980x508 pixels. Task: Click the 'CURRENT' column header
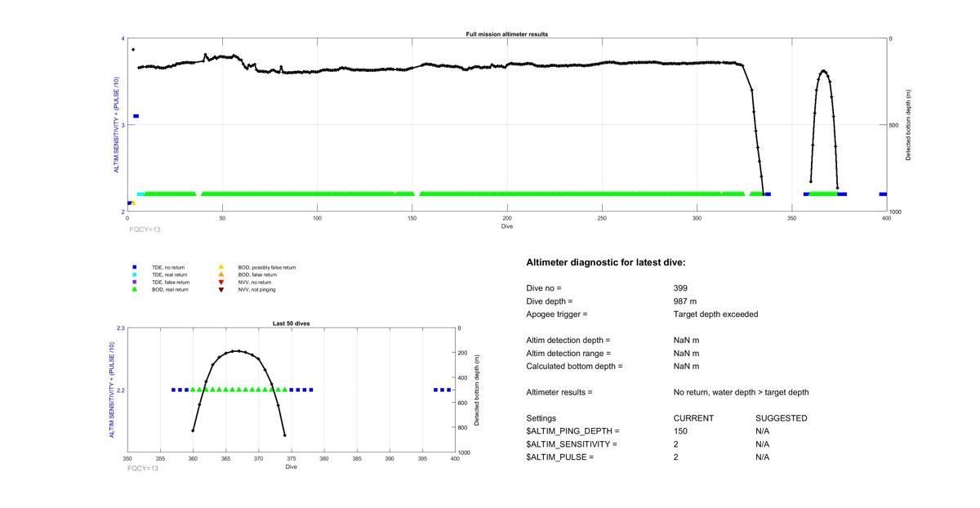[693, 418]
